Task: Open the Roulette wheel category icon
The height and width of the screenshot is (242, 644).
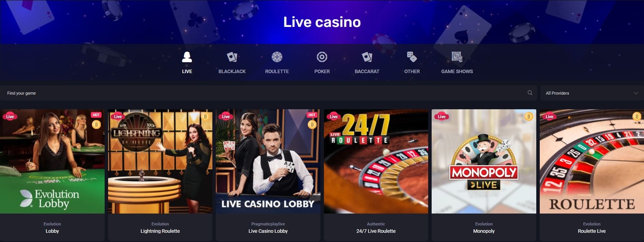Action: click(277, 57)
